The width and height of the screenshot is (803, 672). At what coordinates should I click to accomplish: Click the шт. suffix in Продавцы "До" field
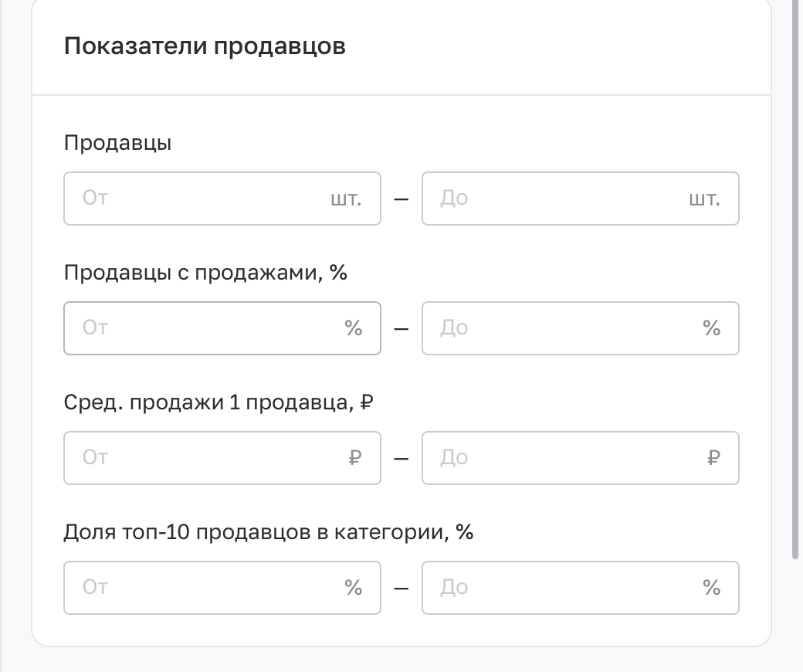[704, 199]
